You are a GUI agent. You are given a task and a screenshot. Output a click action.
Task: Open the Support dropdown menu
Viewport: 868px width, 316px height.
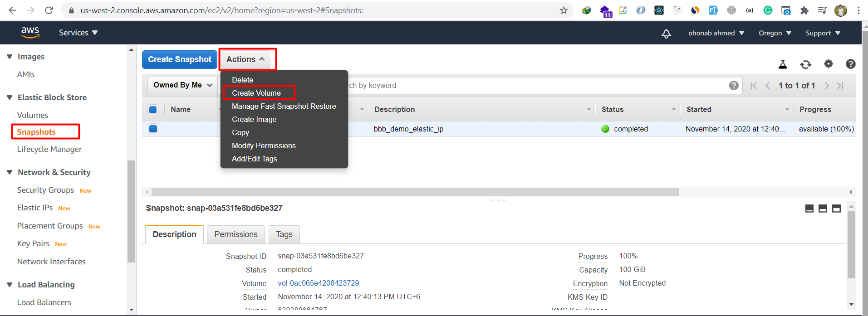click(823, 33)
